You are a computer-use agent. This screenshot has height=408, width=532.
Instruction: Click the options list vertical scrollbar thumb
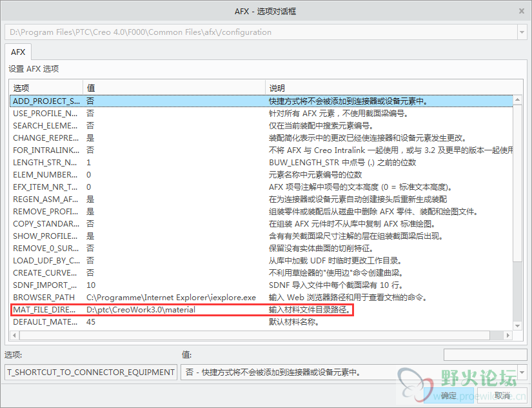[517, 183]
